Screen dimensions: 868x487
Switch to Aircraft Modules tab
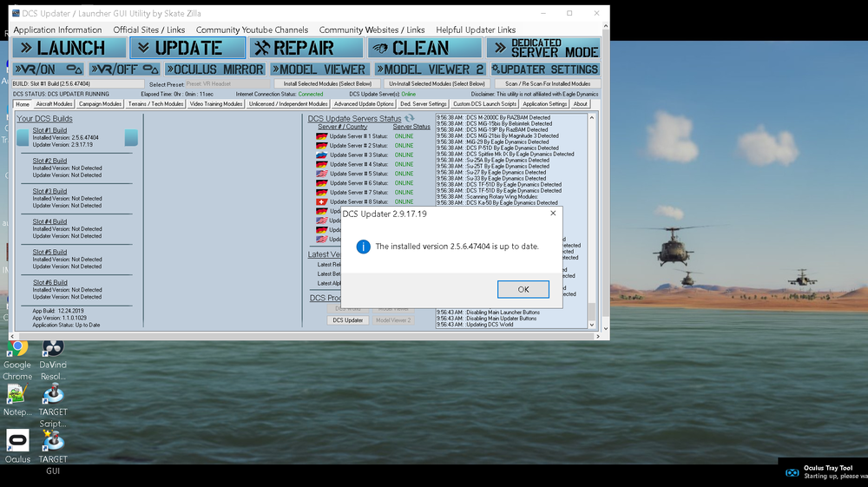tap(54, 104)
